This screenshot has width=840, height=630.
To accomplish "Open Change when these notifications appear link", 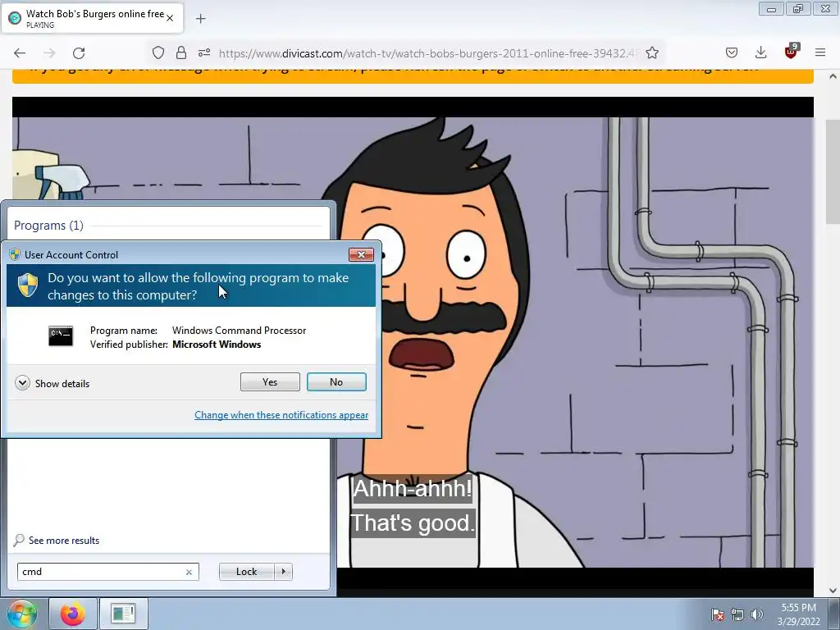I will pyautogui.click(x=281, y=414).
